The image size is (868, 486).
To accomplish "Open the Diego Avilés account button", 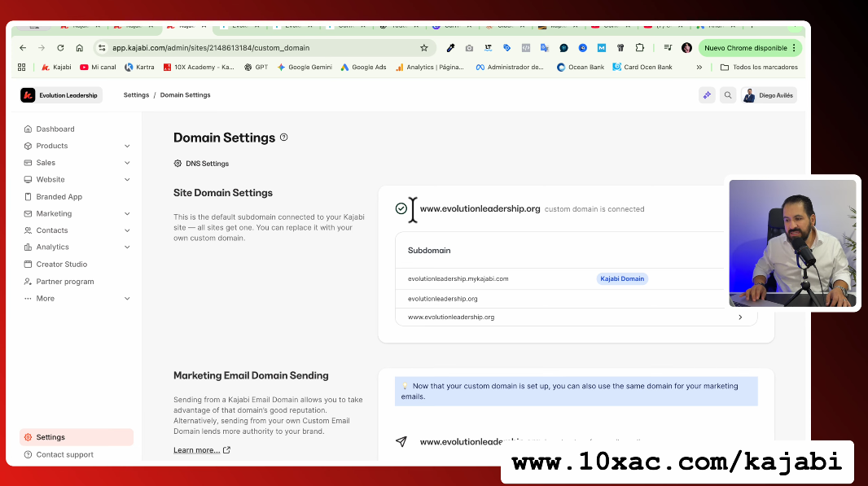I will [x=769, y=95].
